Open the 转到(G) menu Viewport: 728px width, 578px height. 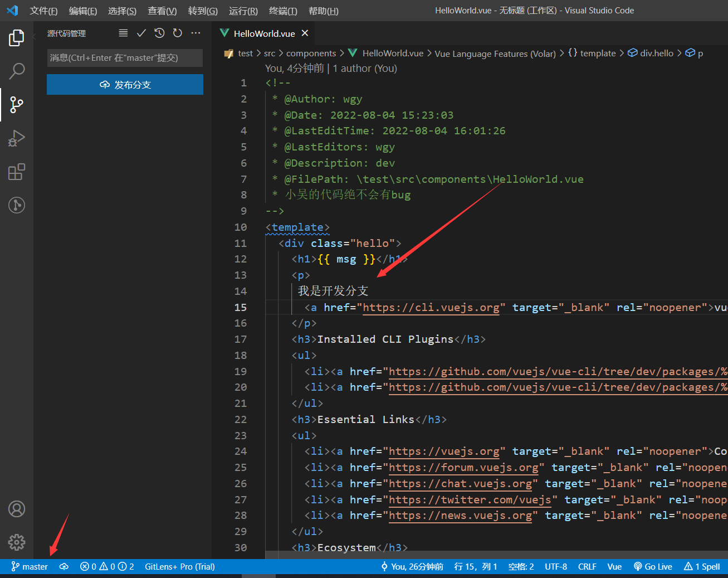tap(203, 11)
